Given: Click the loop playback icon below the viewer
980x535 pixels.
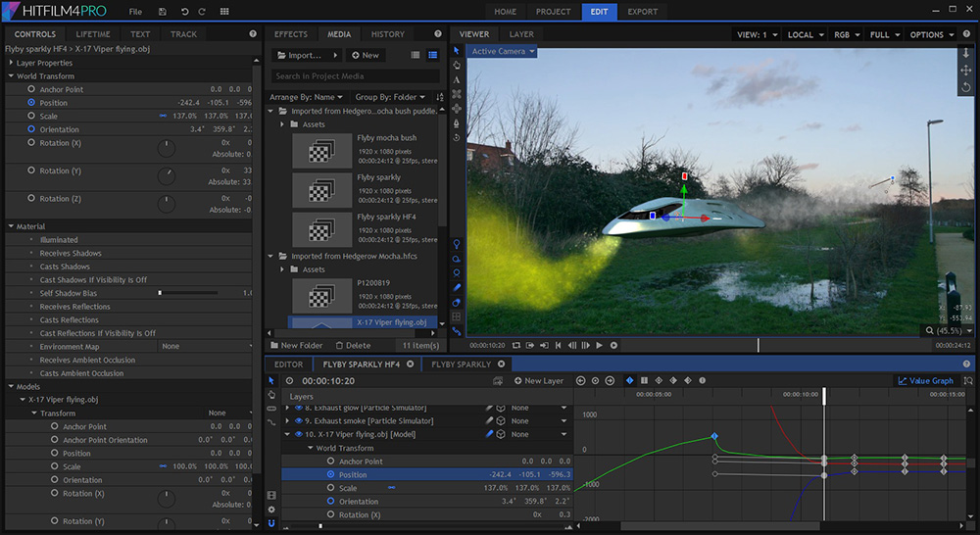Looking at the screenshot, I should click(x=515, y=345).
